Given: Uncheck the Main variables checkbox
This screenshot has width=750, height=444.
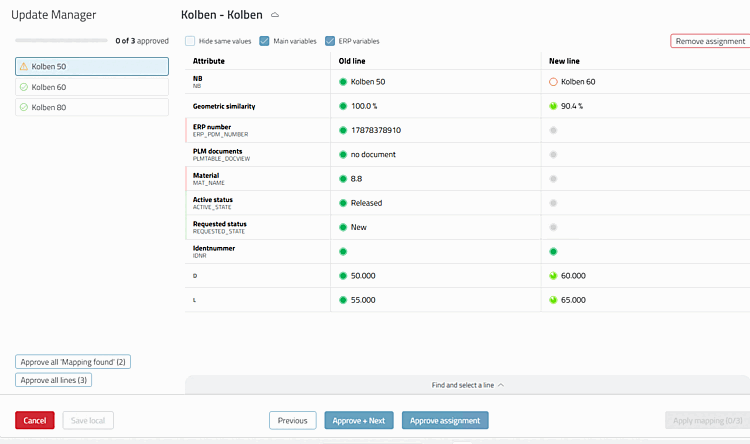Looking at the screenshot, I should click(x=264, y=41).
